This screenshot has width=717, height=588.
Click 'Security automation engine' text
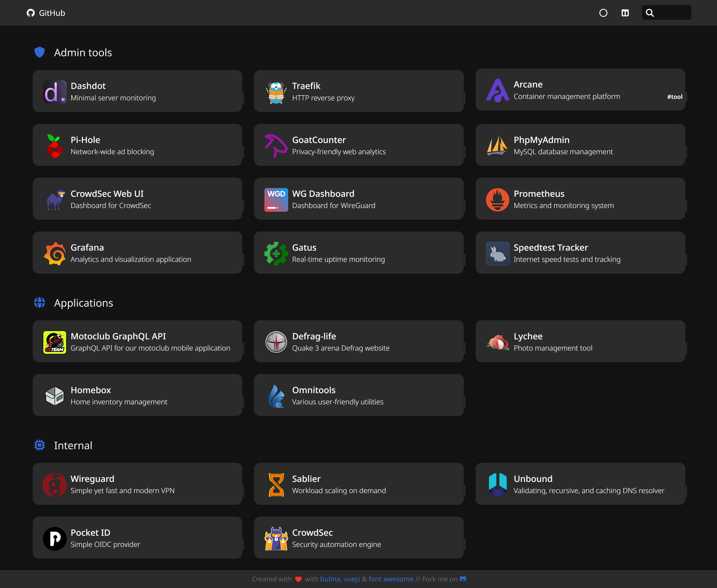coord(336,544)
